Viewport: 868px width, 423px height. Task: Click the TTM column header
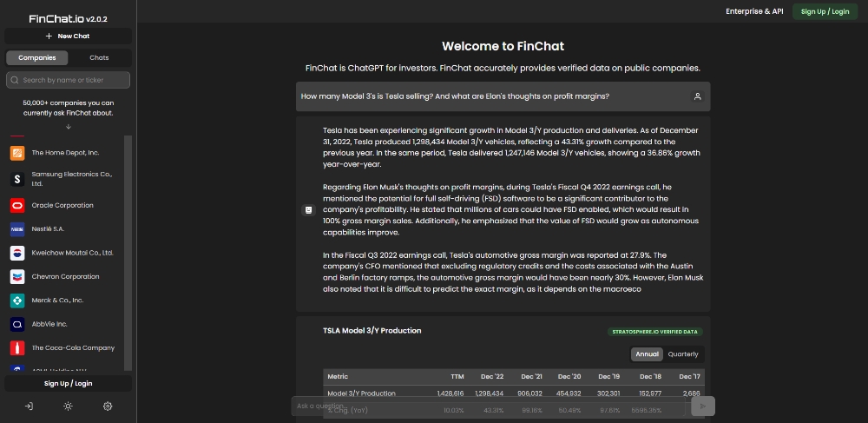[457, 376]
